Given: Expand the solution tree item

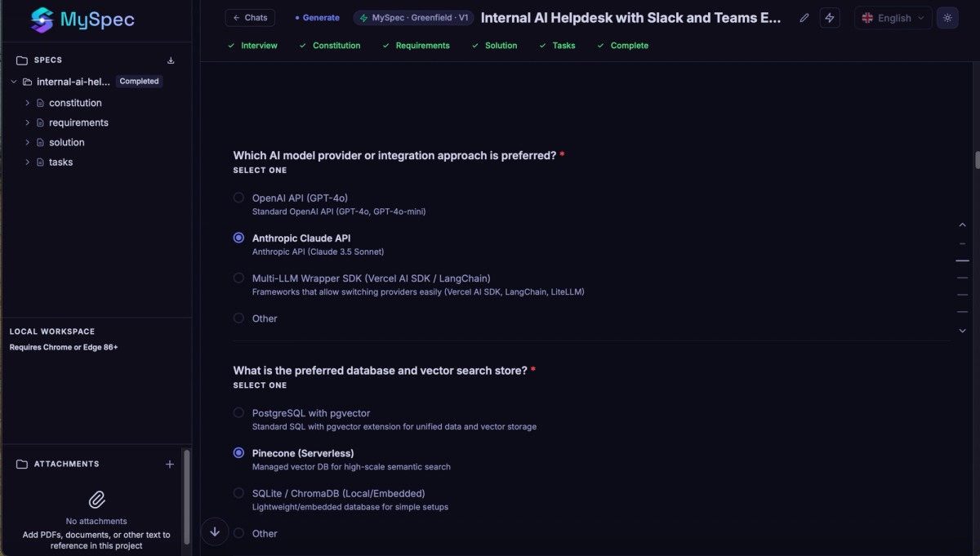Looking at the screenshot, I should 27,142.
